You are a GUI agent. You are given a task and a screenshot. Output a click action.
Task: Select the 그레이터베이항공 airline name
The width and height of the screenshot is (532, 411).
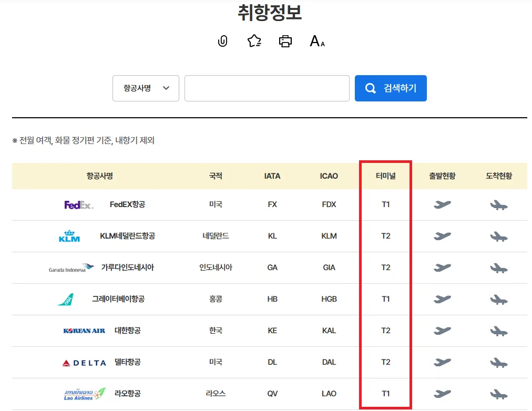118,299
